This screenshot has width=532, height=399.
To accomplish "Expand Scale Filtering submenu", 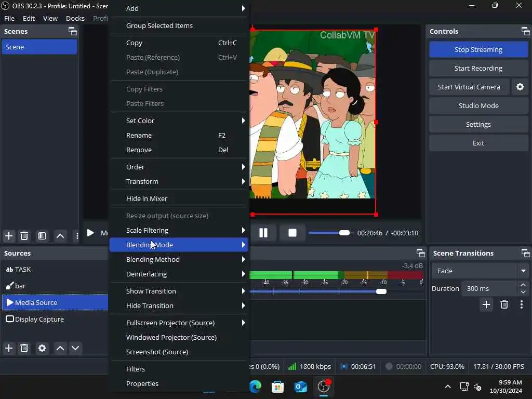I will coord(179,230).
